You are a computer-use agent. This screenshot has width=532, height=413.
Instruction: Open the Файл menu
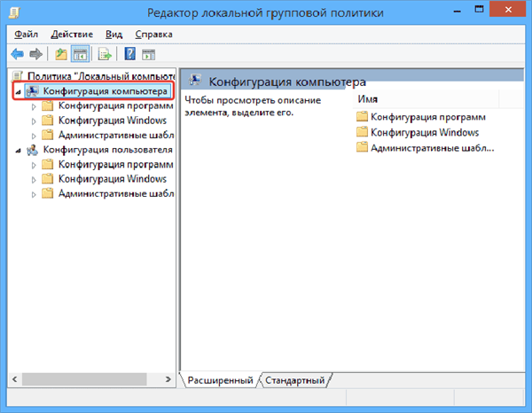point(26,35)
